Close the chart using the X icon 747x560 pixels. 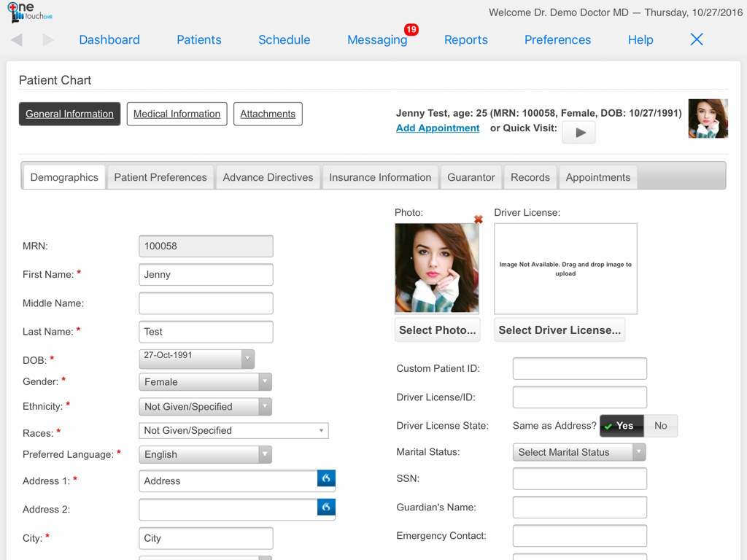(697, 39)
